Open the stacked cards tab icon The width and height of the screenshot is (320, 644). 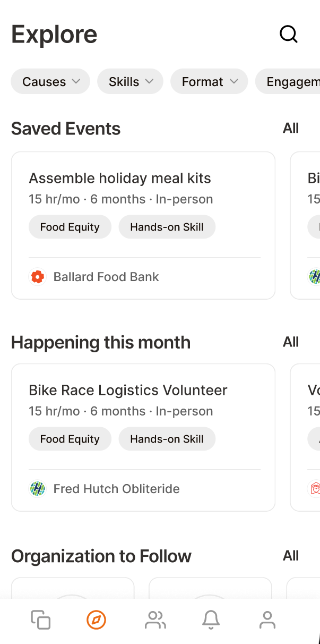[41, 620]
